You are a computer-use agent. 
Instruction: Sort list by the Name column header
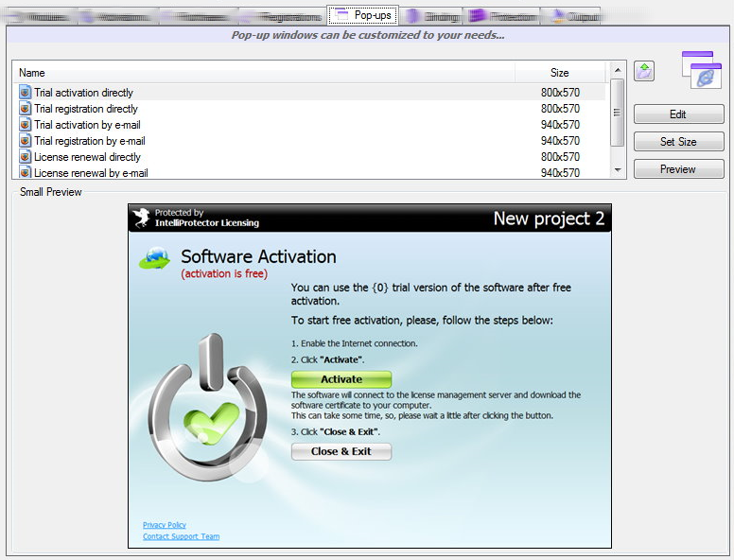tap(264, 73)
